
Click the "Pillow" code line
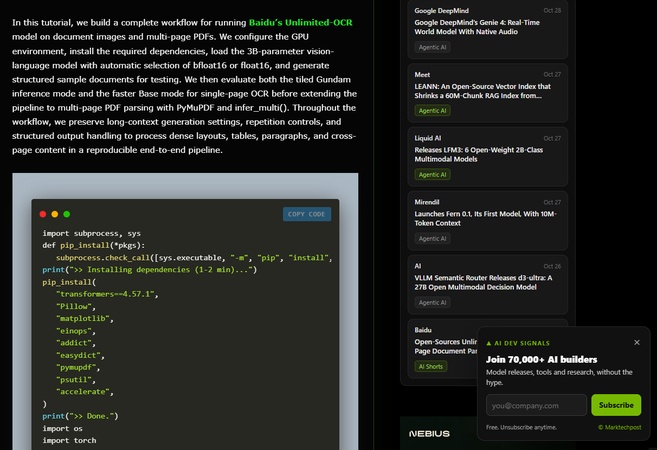(76, 306)
